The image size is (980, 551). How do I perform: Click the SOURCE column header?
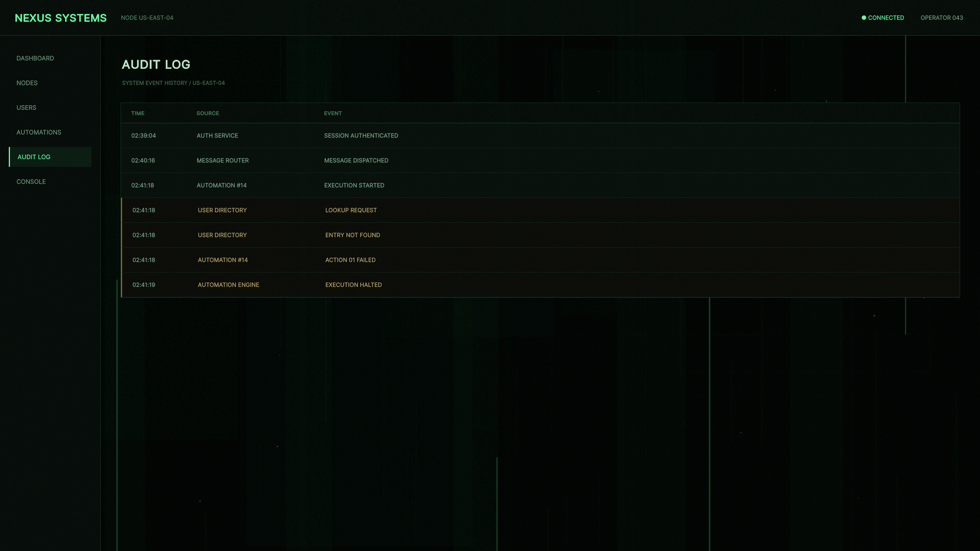tap(208, 113)
